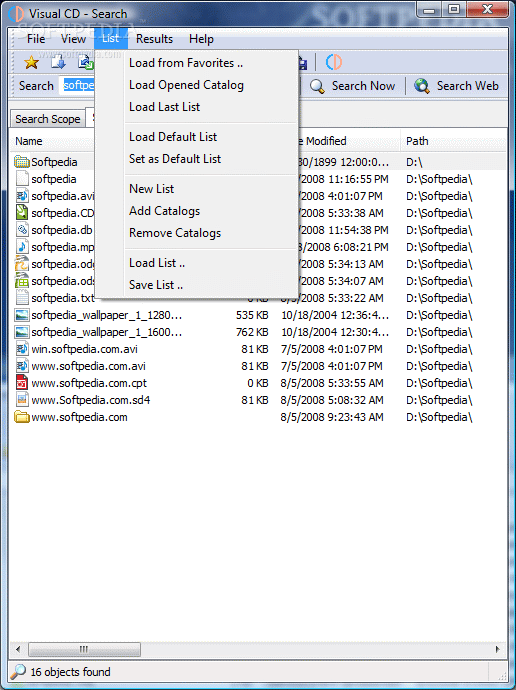Click the Visual CD title bar app icon
516x690 pixels.
point(16,14)
